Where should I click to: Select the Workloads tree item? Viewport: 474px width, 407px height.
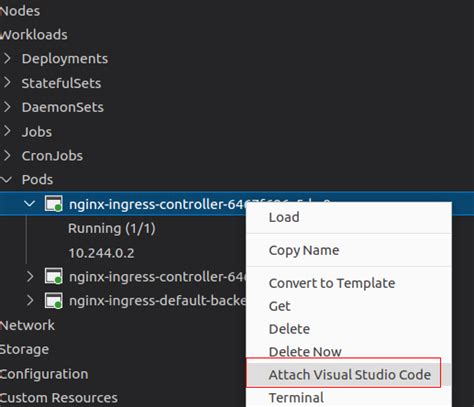point(34,35)
